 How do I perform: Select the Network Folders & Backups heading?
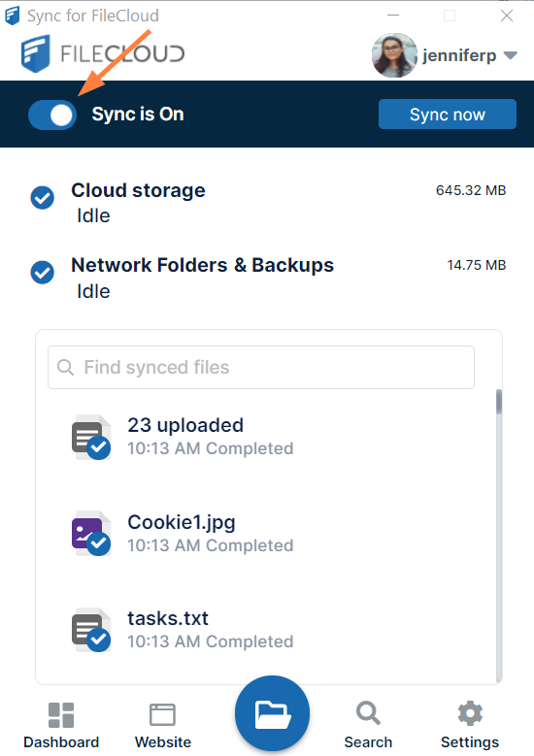[202, 265]
